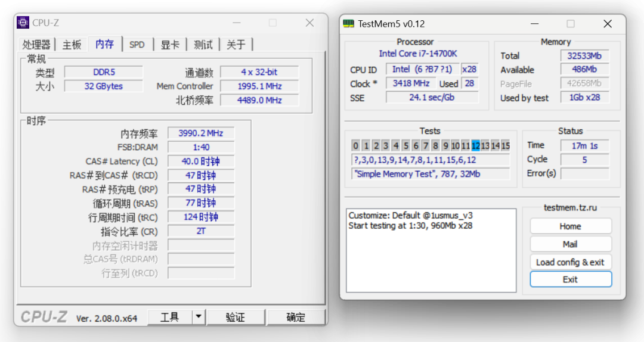
Task: Click Load config & exit button
Action: click(571, 262)
